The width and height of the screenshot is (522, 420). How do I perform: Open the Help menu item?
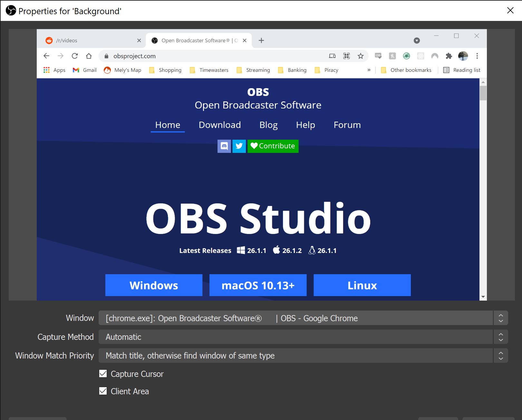[305, 125]
